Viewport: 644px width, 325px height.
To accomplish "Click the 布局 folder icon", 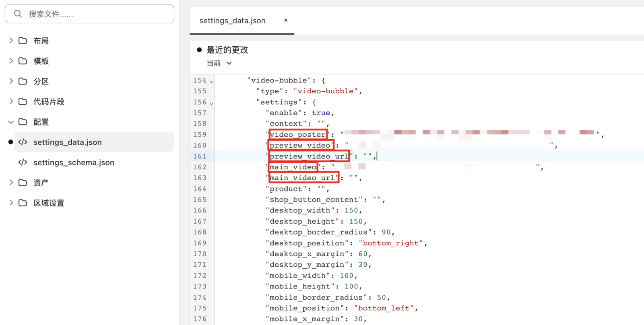I will (23, 41).
